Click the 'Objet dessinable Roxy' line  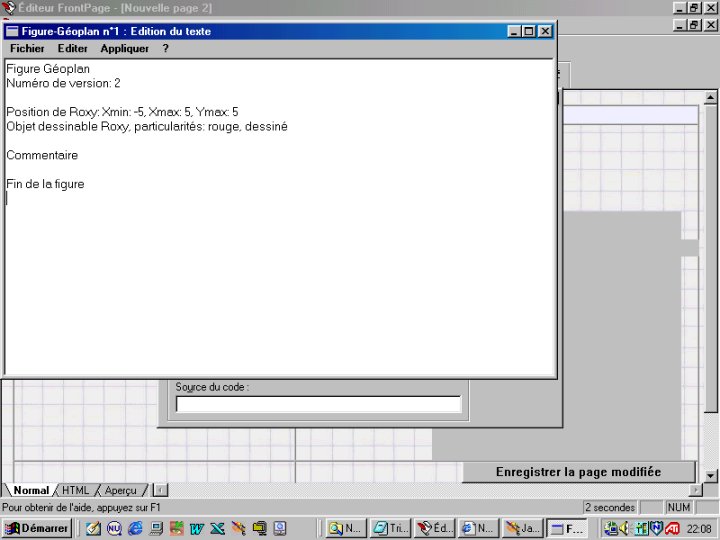147,126
